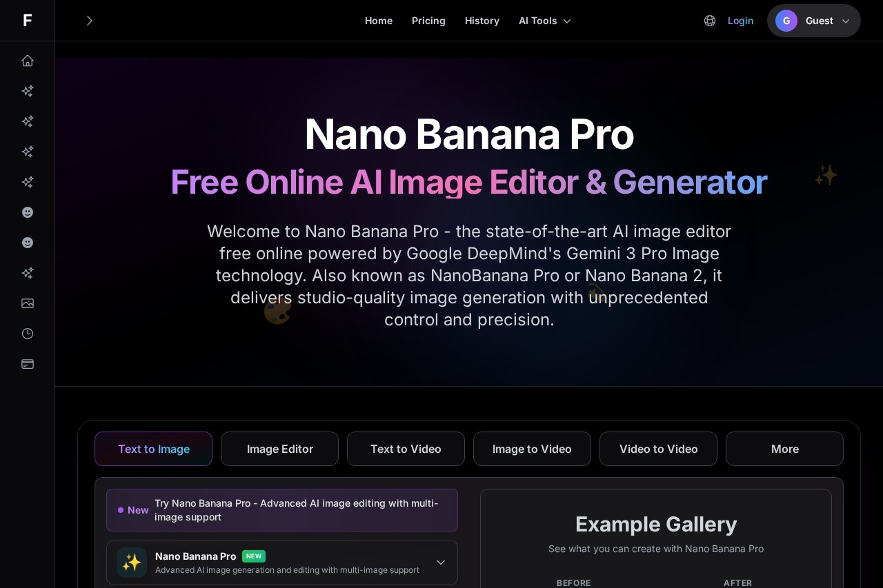Expand the sidebar with the chevron arrow

(89, 21)
